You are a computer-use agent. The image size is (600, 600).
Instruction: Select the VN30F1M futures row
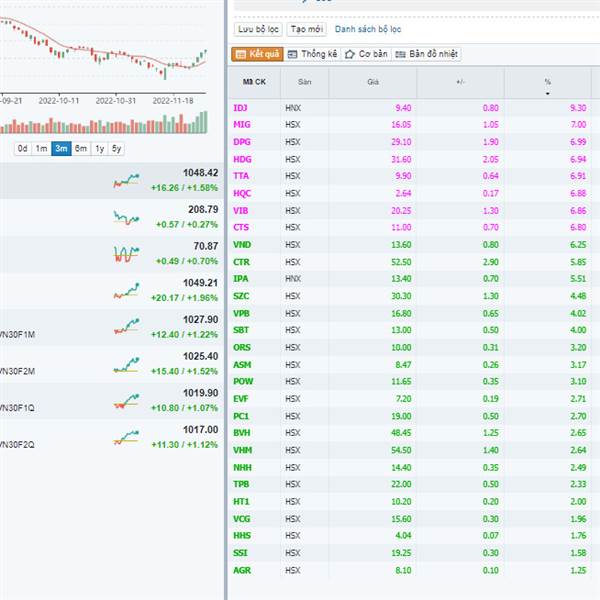point(111,328)
